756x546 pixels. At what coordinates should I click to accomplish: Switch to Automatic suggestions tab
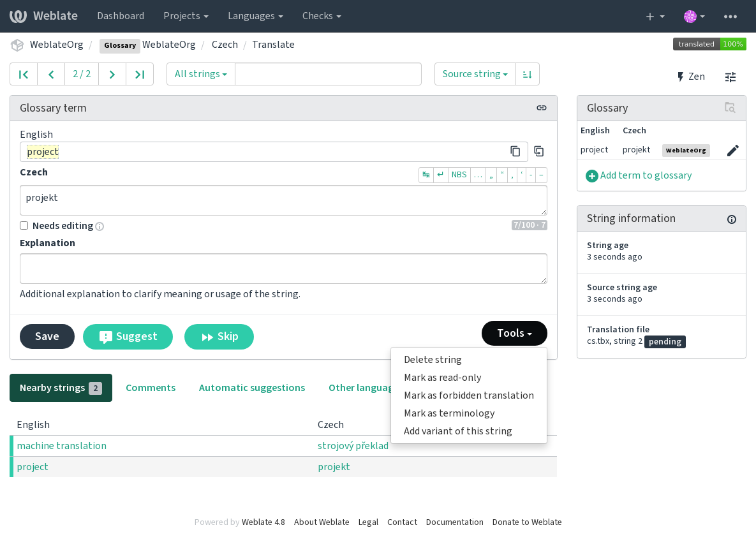(251, 388)
